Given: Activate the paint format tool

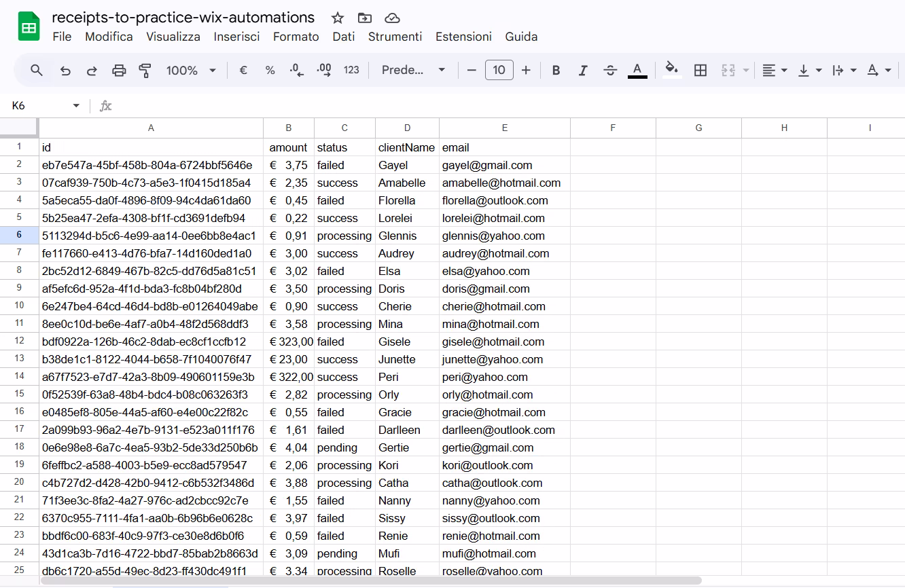Looking at the screenshot, I should 145,70.
